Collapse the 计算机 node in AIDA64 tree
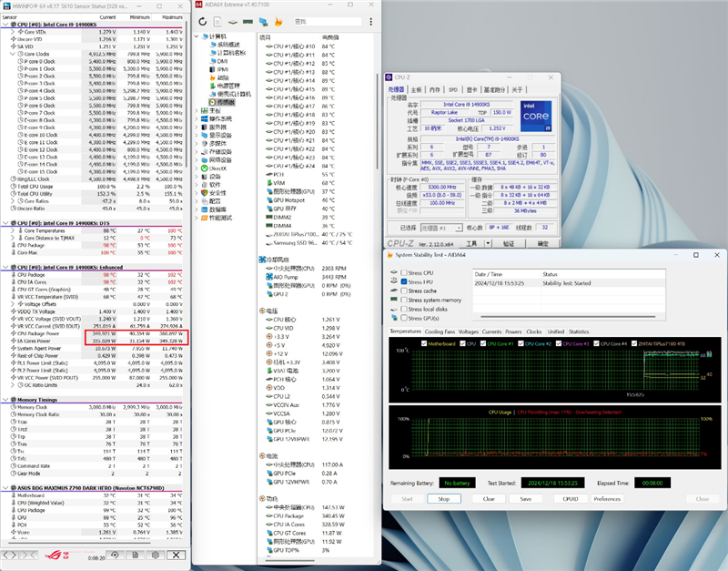Viewport: 728px width, 571px height. click(197, 36)
